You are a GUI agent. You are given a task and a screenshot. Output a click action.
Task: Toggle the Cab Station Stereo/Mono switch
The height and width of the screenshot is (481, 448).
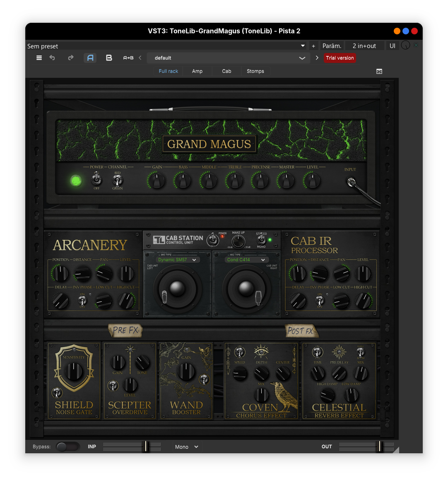261,240
